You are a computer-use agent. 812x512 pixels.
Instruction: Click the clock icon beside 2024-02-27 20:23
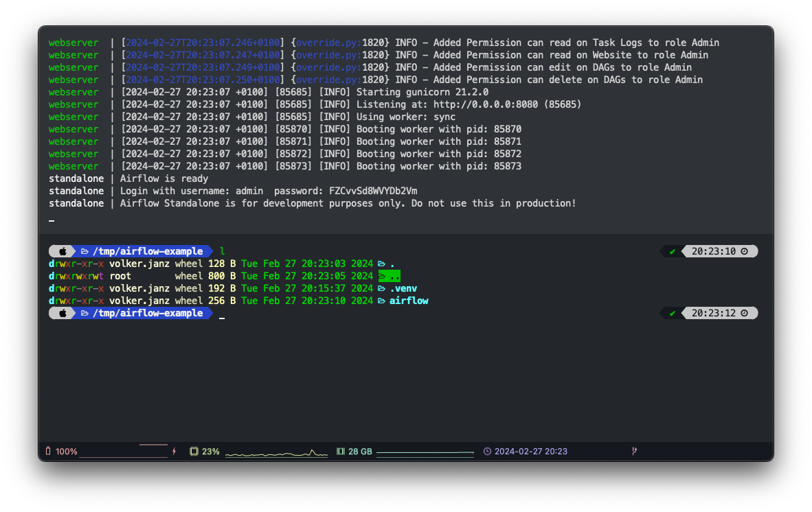click(x=487, y=452)
